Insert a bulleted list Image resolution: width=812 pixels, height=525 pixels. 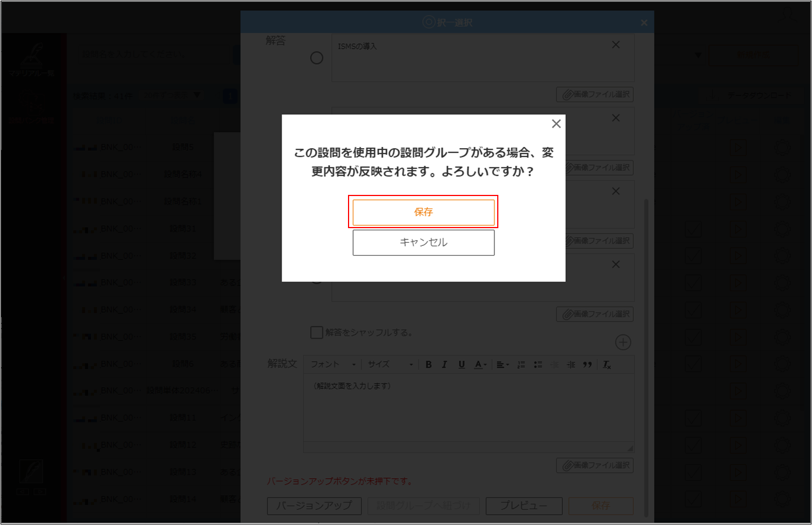[538, 364]
